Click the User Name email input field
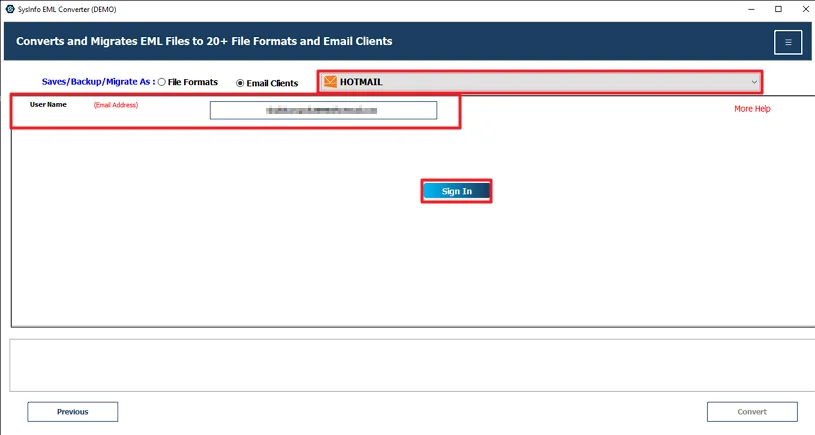This screenshot has width=815, height=435. coord(323,110)
